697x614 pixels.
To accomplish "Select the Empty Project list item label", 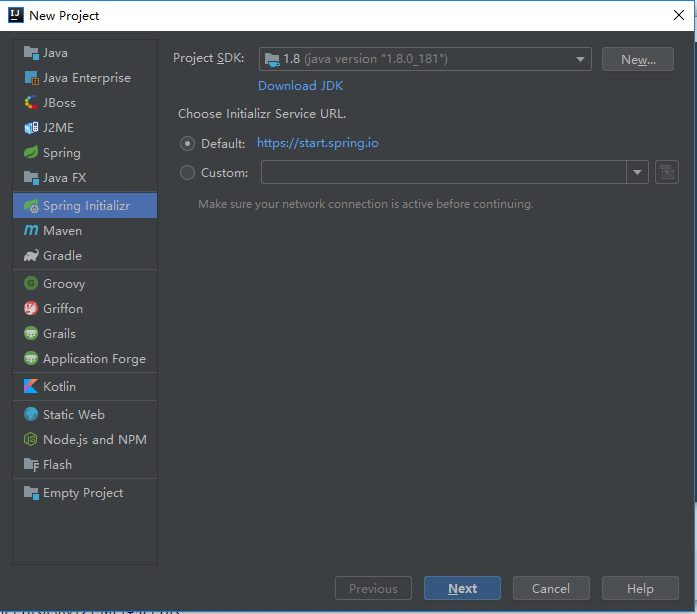I will click(x=83, y=493).
